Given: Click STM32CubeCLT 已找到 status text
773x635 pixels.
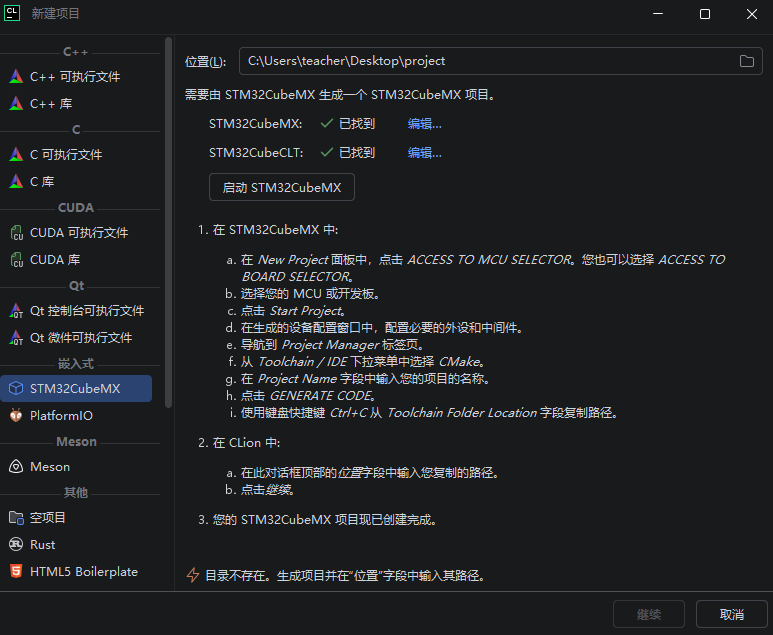Looking at the screenshot, I should [x=357, y=153].
